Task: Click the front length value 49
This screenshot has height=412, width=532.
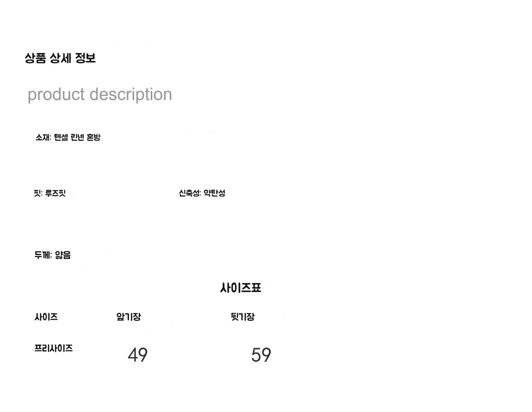Action: (138, 355)
